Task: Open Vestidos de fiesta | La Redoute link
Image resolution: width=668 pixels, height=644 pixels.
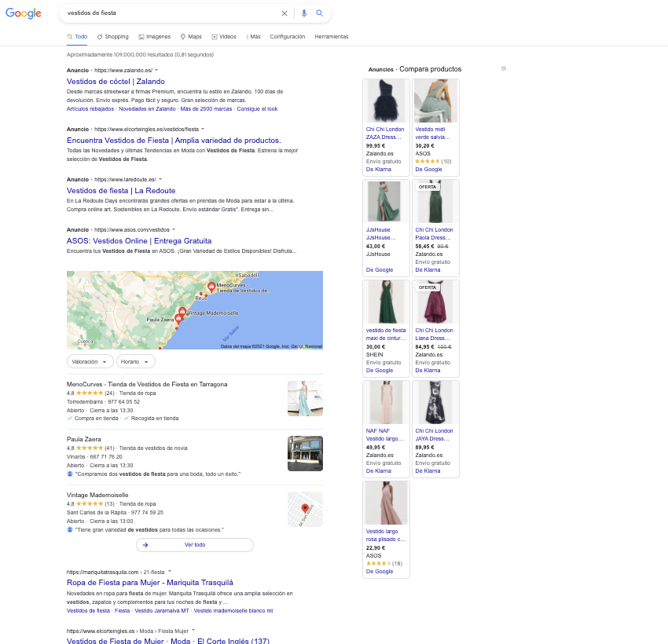Action: pos(121,191)
